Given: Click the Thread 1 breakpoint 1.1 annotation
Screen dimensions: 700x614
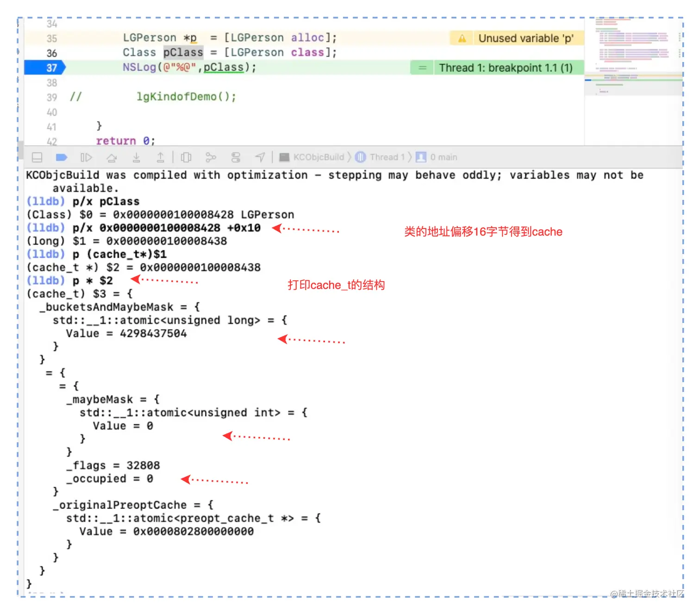Looking at the screenshot, I should click(506, 68).
